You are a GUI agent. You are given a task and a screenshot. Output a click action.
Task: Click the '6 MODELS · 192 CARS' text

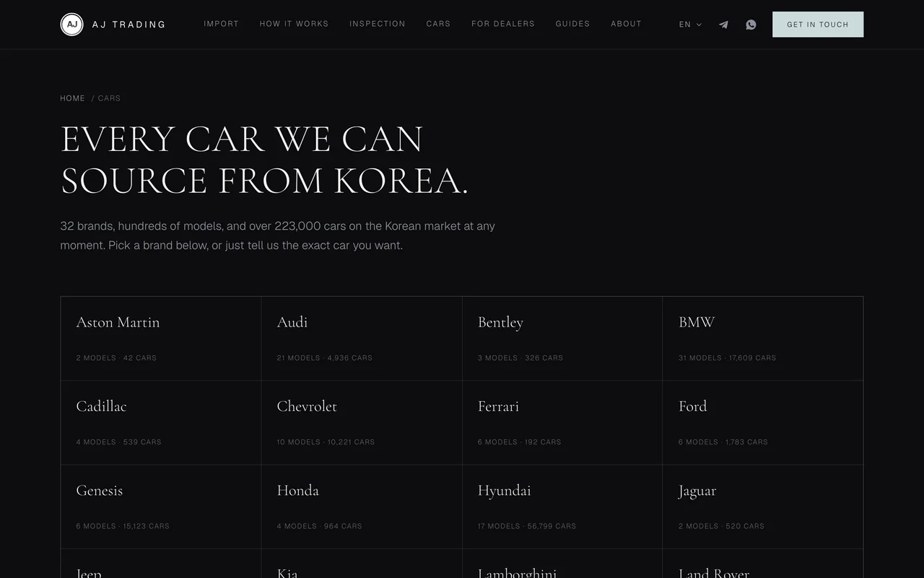click(519, 442)
